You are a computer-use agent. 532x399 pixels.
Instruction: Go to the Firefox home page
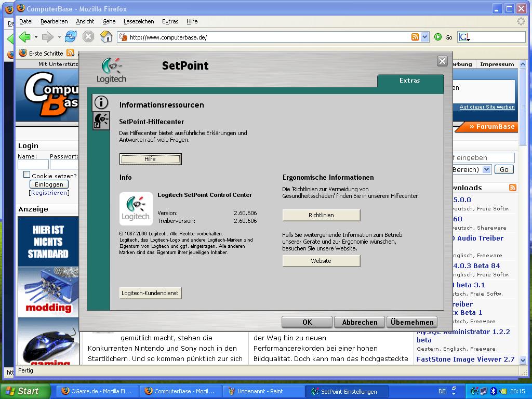click(106, 36)
